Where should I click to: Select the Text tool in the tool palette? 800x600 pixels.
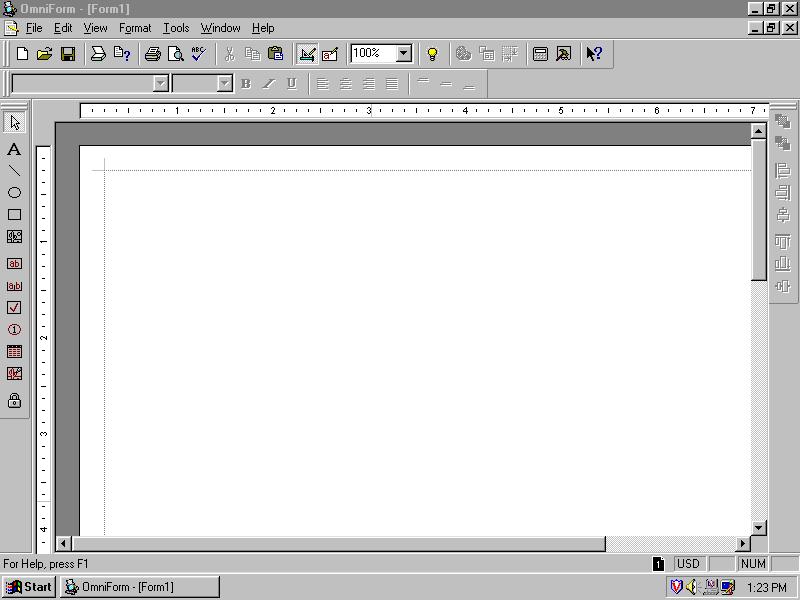point(14,149)
